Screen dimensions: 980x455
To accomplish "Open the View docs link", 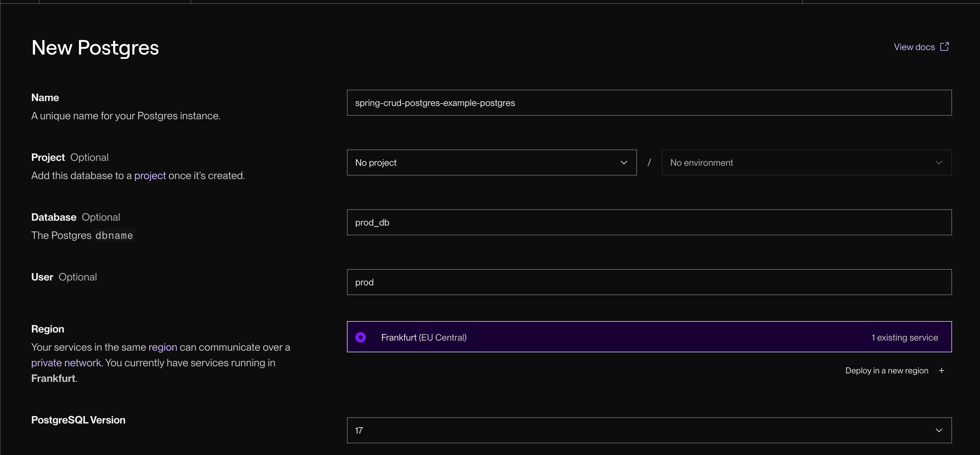I will (x=921, y=47).
